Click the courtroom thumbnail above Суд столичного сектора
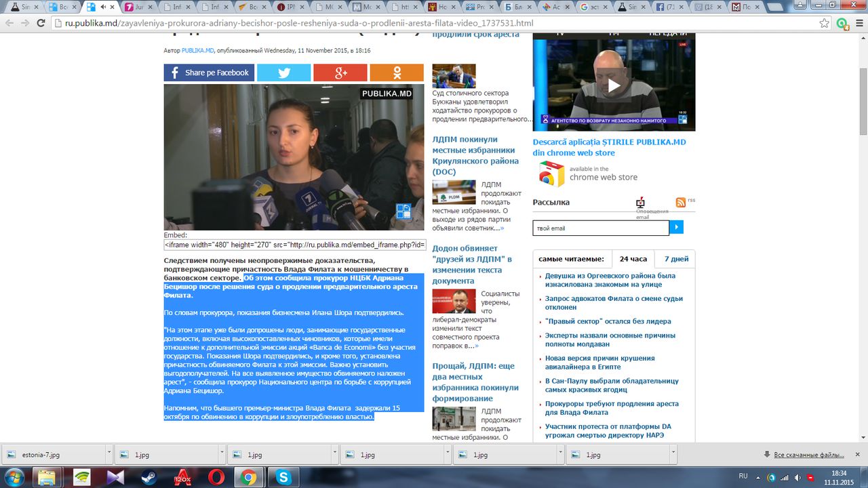Screen dimensions: 868x488 pos(454,76)
